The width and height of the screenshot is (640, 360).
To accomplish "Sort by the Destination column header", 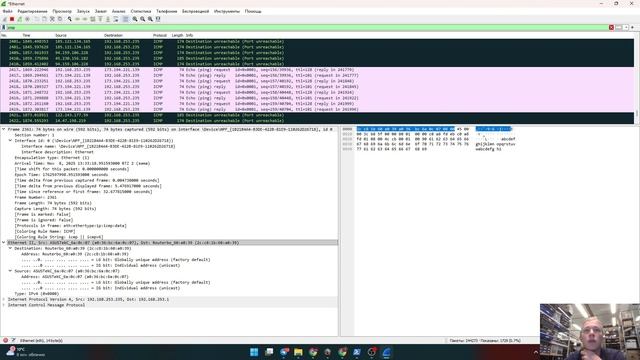I will [x=113, y=36].
